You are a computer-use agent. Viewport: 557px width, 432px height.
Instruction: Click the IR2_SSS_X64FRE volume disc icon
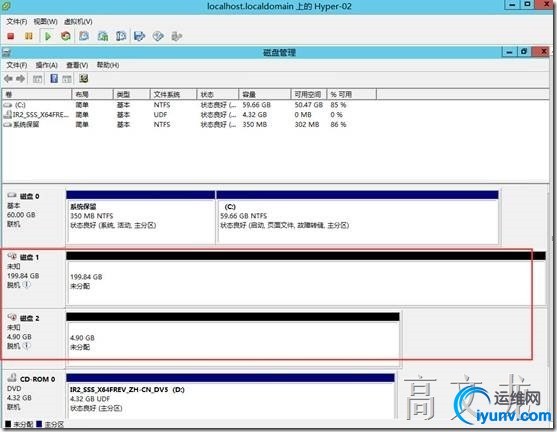8,114
